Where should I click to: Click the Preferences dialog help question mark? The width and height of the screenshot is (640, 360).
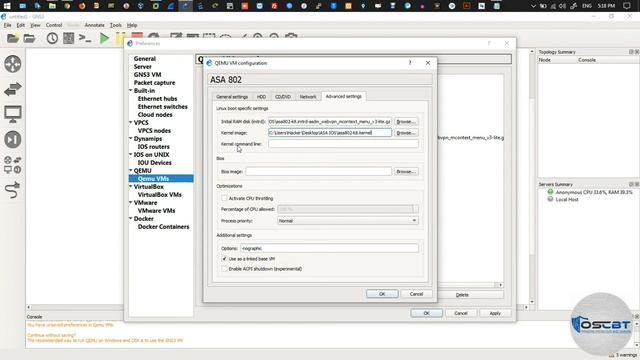tap(489, 43)
